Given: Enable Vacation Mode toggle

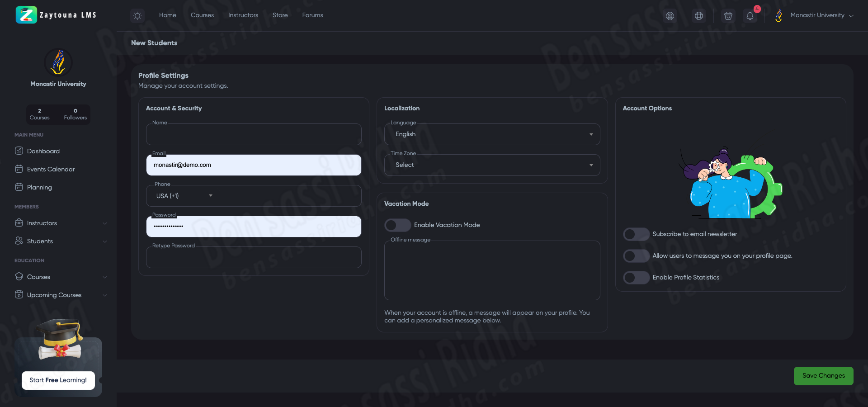Looking at the screenshot, I should click(x=397, y=225).
